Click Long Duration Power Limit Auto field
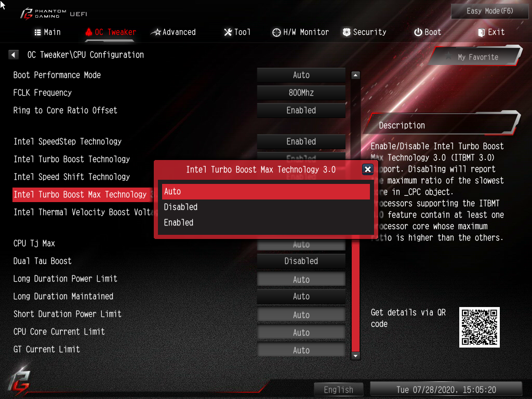Viewport: 532px width, 399px height. [x=301, y=280]
